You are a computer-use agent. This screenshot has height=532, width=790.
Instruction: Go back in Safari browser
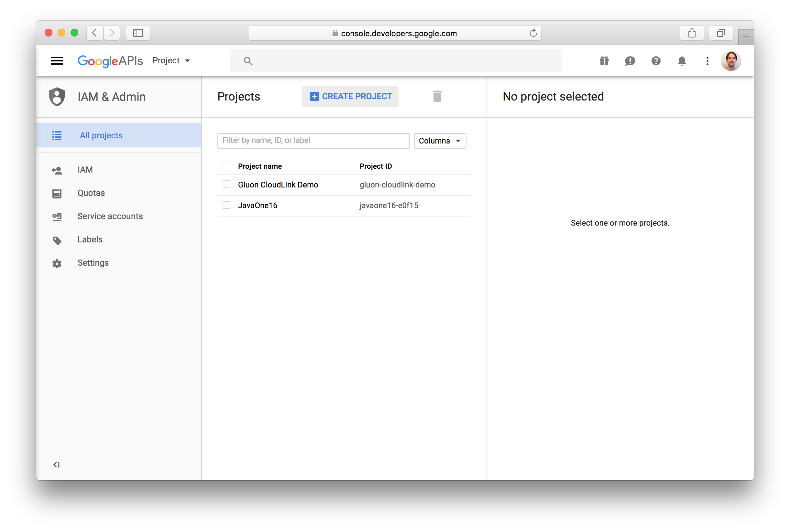[95, 33]
